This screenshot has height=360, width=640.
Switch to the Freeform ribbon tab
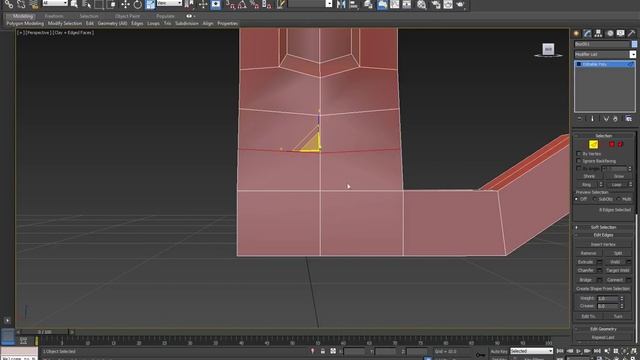click(x=54, y=16)
